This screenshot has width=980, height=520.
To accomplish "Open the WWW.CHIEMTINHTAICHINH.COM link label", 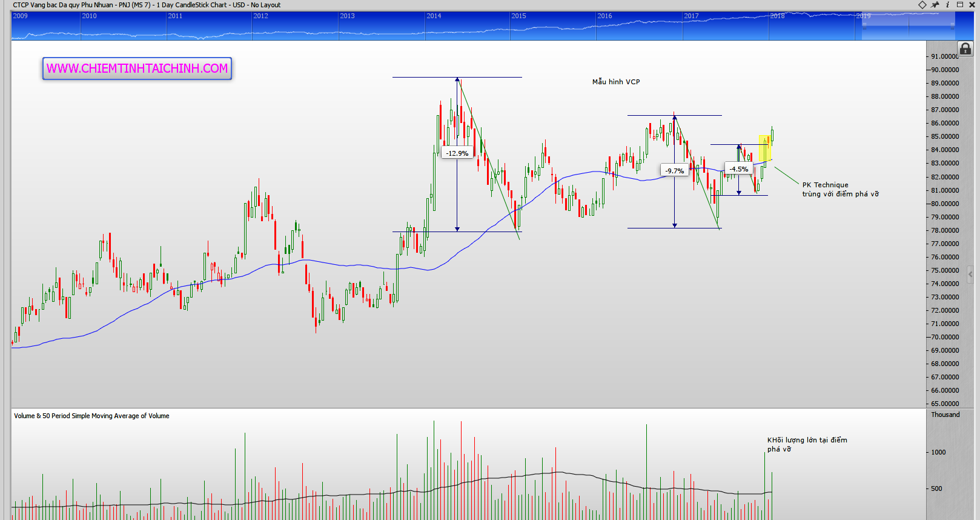I will (x=137, y=68).
